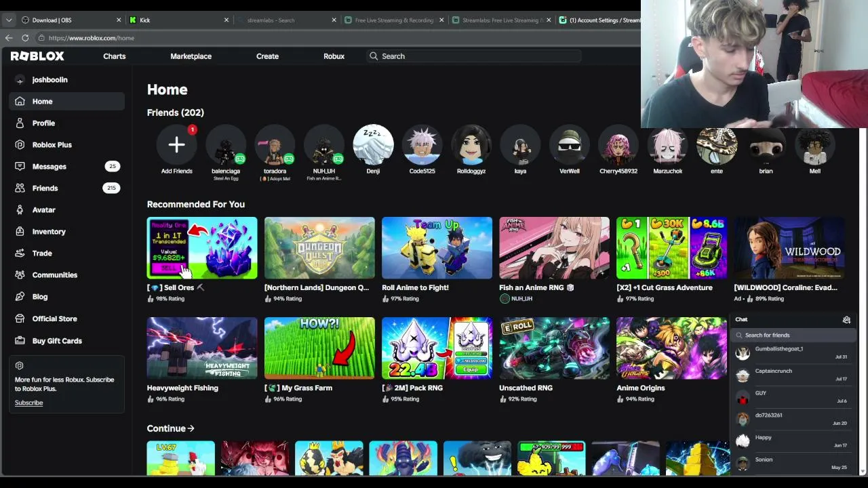Screen dimensions: 868x488
Task: Open chat with do7263261
Action: [x=793, y=419]
